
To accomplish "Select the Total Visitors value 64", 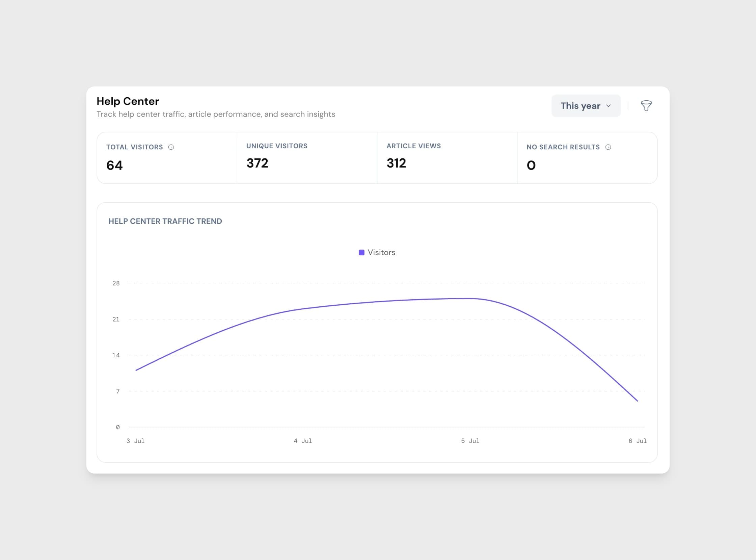I will [x=114, y=166].
